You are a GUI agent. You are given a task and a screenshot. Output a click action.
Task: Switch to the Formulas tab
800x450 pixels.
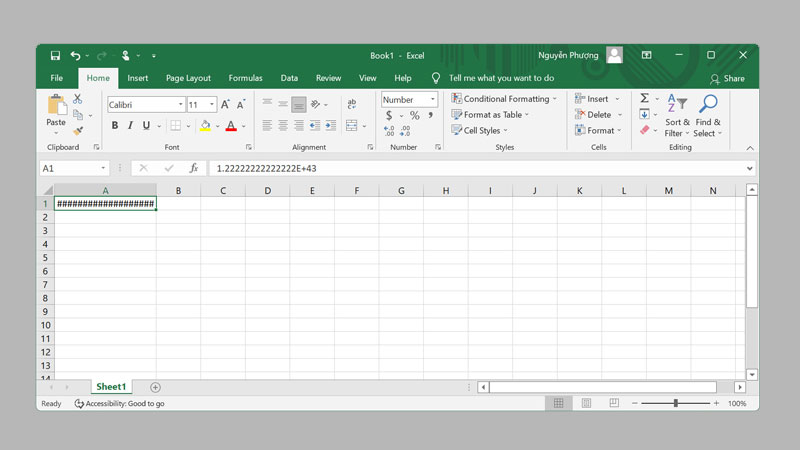[245, 78]
